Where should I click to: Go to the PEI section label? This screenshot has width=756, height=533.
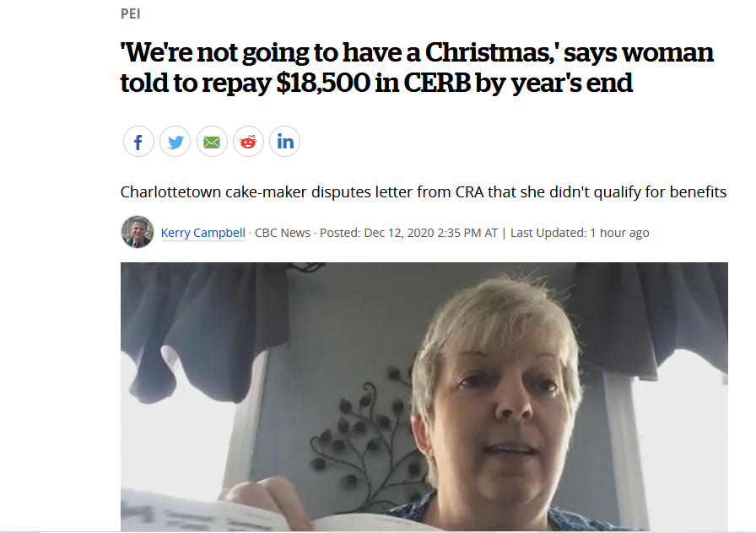pyautogui.click(x=130, y=14)
